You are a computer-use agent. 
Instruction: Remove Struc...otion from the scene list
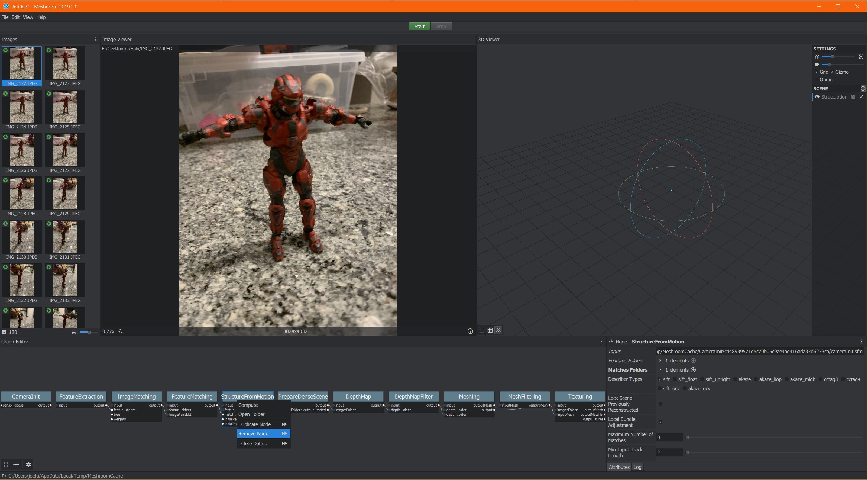coord(861,97)
